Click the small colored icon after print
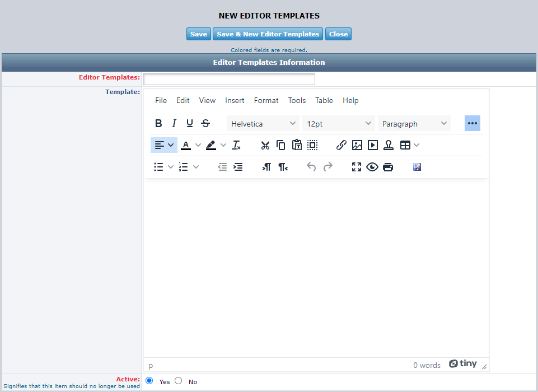This screenshot has height=392, width=538. click(x=417, y=167)
